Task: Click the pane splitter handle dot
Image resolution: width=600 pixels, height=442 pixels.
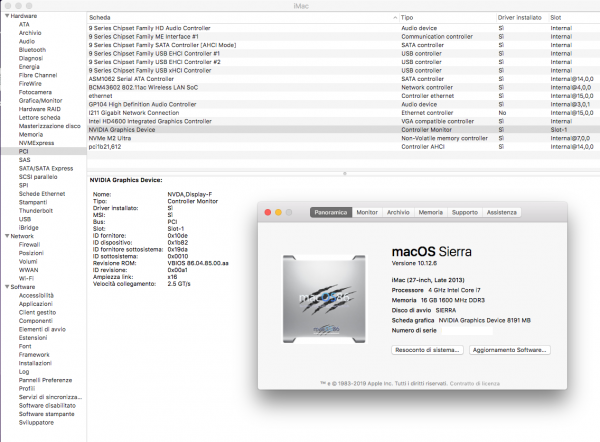Action: pos(345,173)
